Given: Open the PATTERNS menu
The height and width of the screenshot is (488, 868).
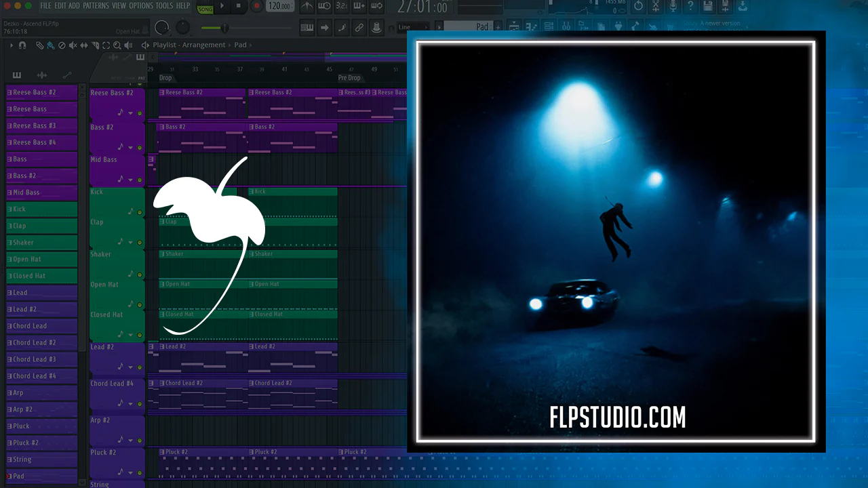Looking at the screenshot, I should tap(96, 5).
